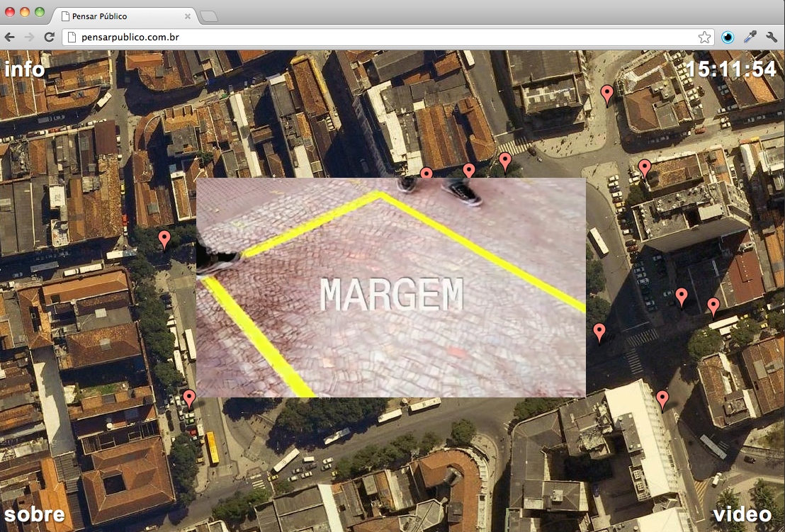Select the topmost map pin below the clock
Image resolution: width=785 pixels, height=532 pixels.
(606, 95)
